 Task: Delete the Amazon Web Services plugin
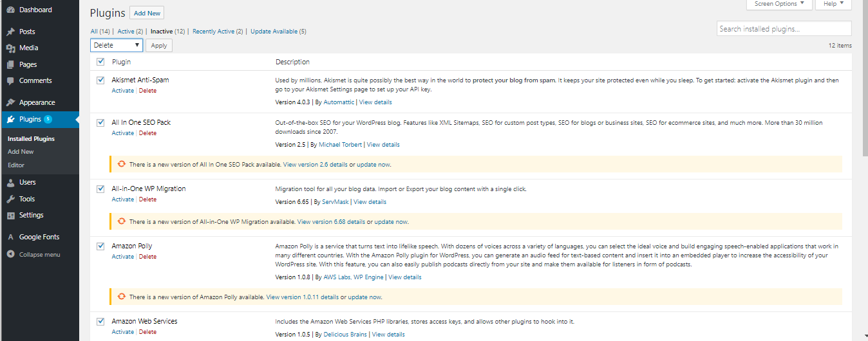tap(147, 332)
